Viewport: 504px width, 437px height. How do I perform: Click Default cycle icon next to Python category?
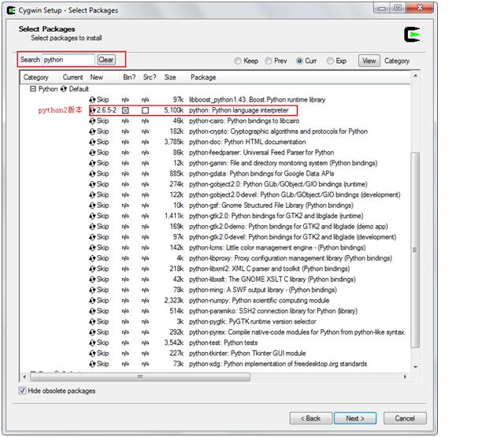pos(64,89)
